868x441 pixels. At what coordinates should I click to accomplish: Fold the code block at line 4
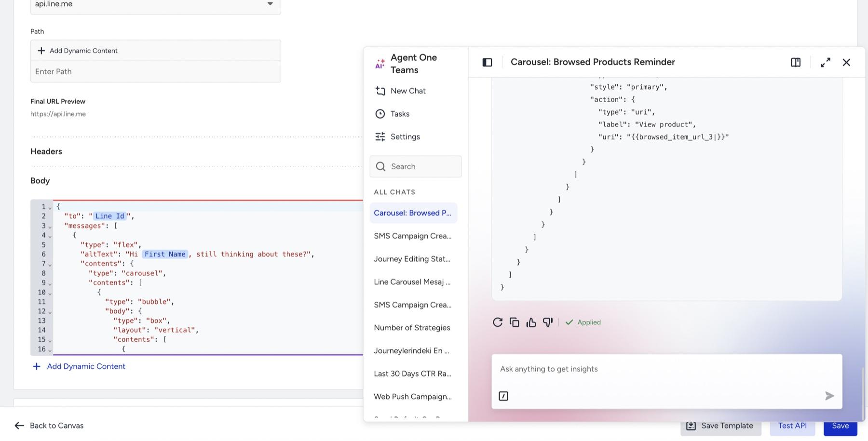coord(50,236)
